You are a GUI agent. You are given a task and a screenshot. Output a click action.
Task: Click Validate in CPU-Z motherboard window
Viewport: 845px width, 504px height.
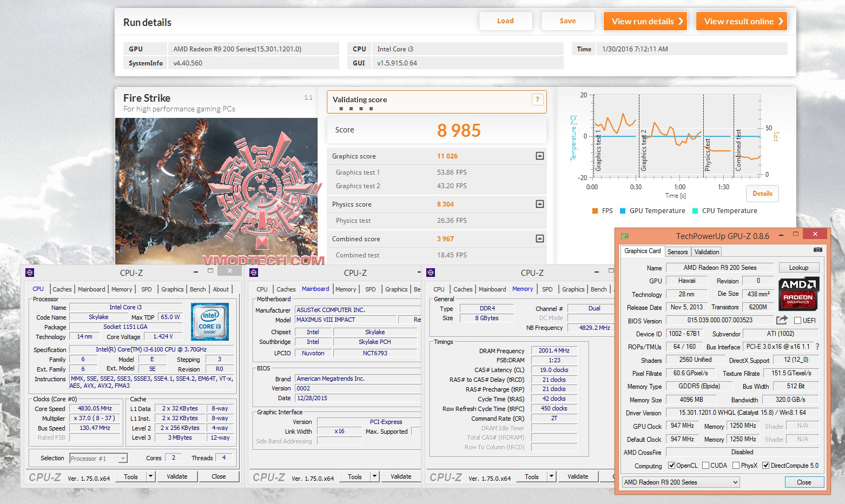point(401,476)
